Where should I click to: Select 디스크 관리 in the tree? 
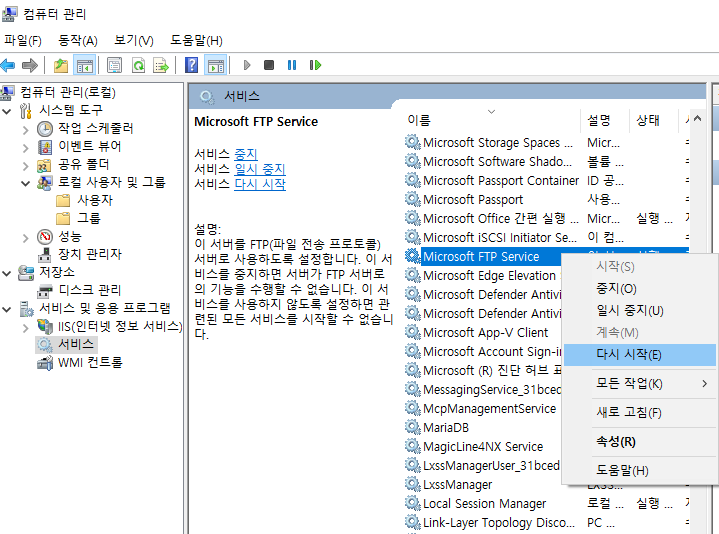point(90,290)
